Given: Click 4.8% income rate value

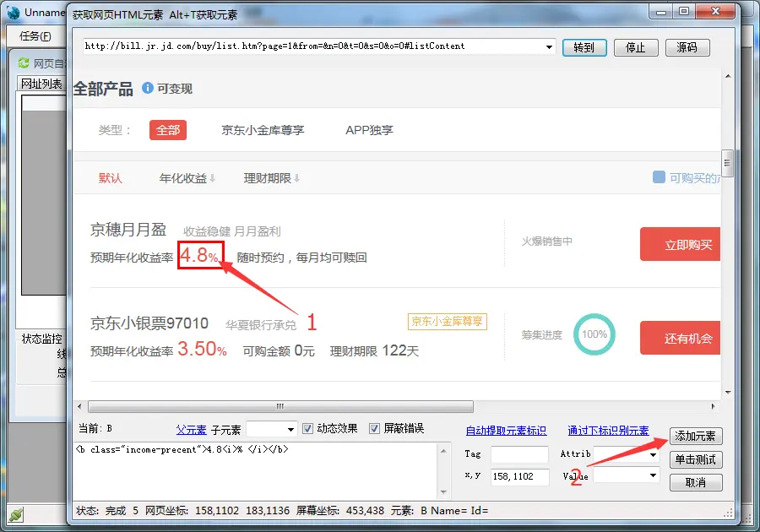Looking at the screenshot, I should pos(200,255).
